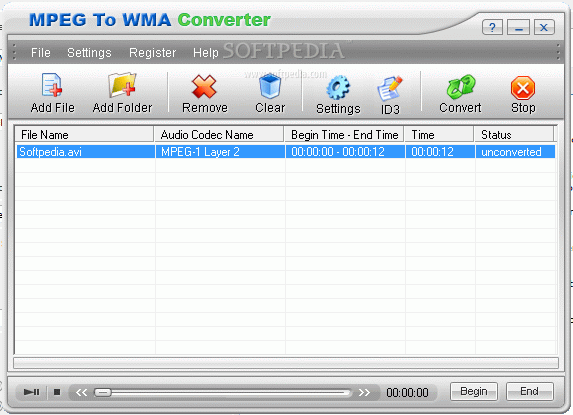Viewport: 573px width, 415px height.
Task: Select the Softpedia.avi file row
Action: click(286, 152)
